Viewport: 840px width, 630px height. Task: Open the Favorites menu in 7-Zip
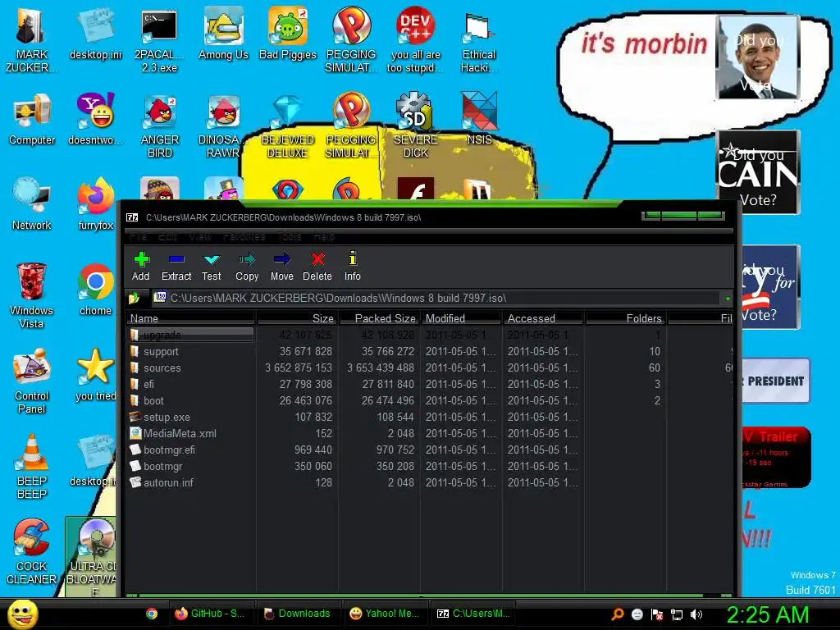tap(244, 236)
